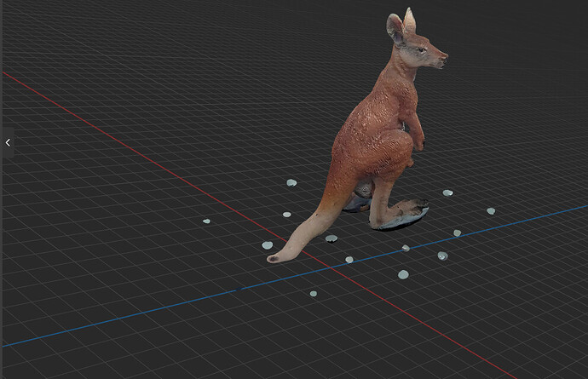Click the kangaroo's orange tail base
The width and height of the screenshot is (588, 379).
(334, 195)
